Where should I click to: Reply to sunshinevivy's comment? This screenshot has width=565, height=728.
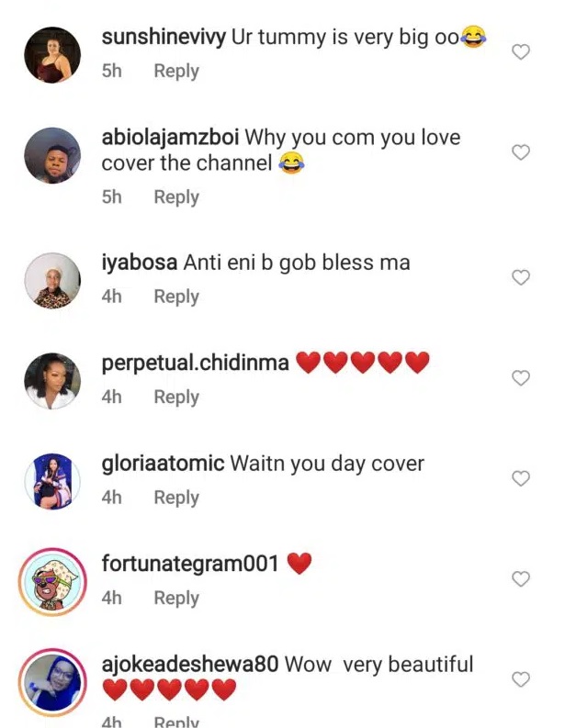pos(176,71)
